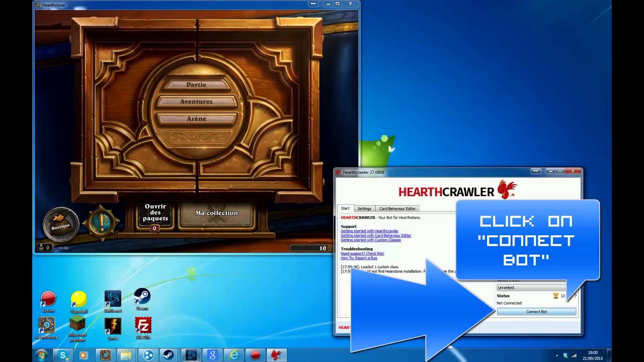Click the network signal tray icon
Image resolution: width=644 pixels, height=362 pixels.
tap(574, 355)
